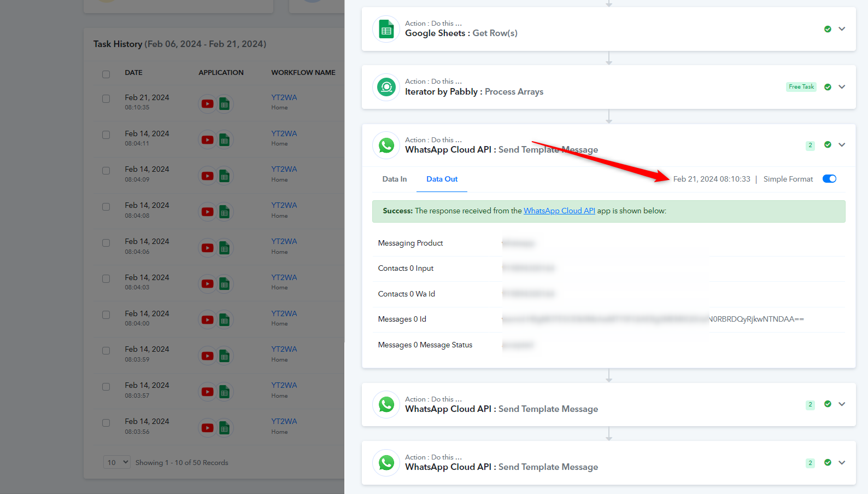The height and width of the screenshot is (494, 868).
Task: Select the checkbox for the 08:03:57 task
Action: [106, 387]
